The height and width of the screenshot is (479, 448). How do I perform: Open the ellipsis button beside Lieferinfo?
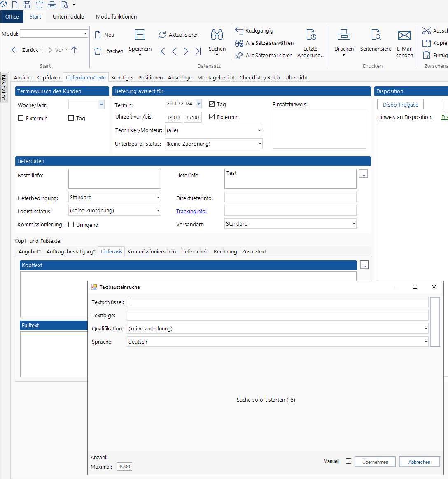tap(363, 174)
